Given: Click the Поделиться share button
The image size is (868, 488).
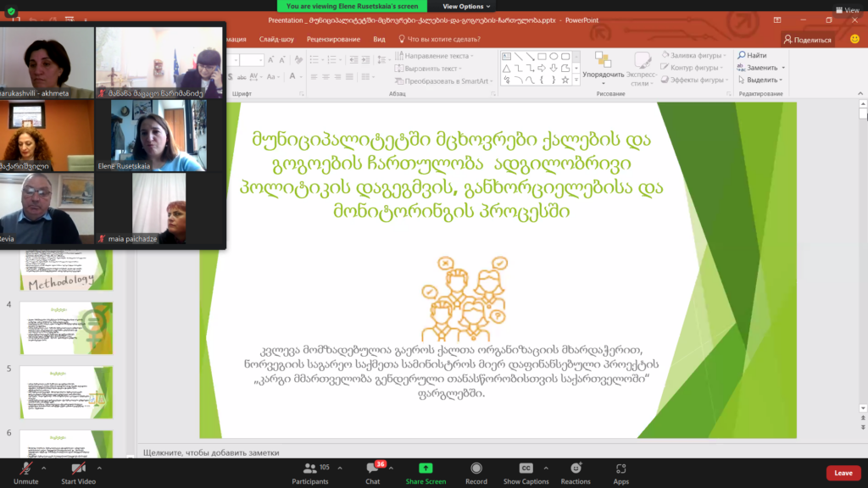Looking at the screenshot, I should pyautogui.click(x=809, y=39).
